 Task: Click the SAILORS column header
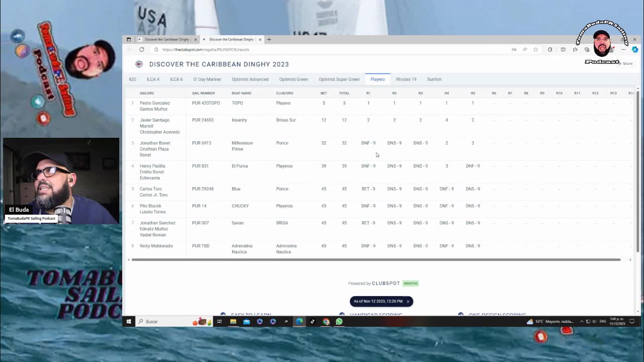click(147, 93)
